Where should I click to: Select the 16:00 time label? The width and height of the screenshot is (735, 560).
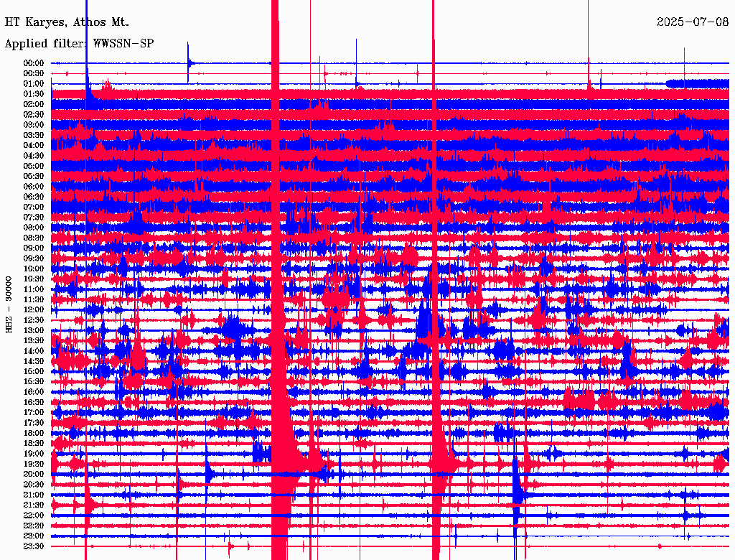click(x=34, y=392)
